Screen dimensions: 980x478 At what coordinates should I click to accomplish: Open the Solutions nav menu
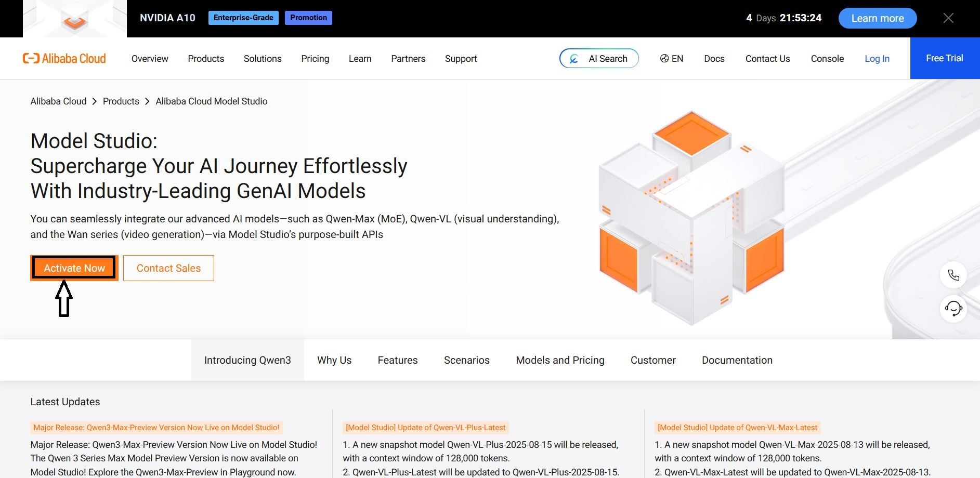coord(263,59)
